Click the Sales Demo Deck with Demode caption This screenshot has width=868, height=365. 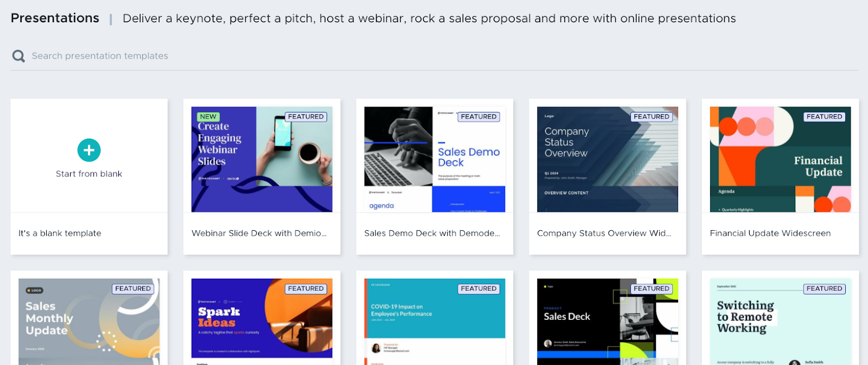pyautogui.click(x=432, y=233)
